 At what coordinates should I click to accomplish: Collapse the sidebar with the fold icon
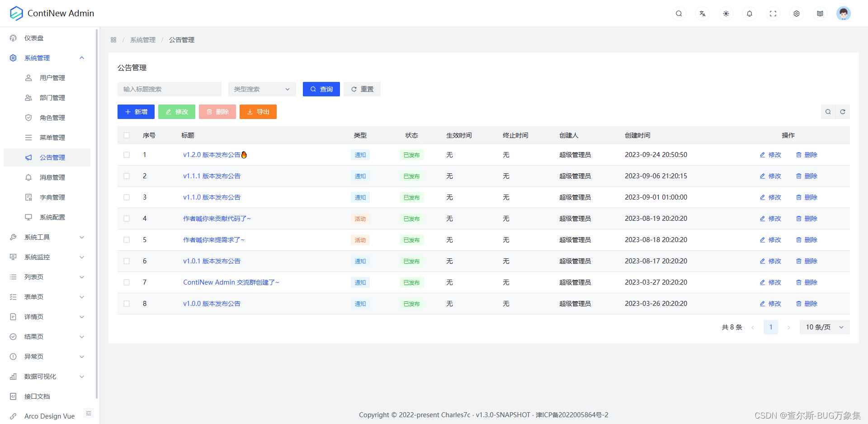89,413
